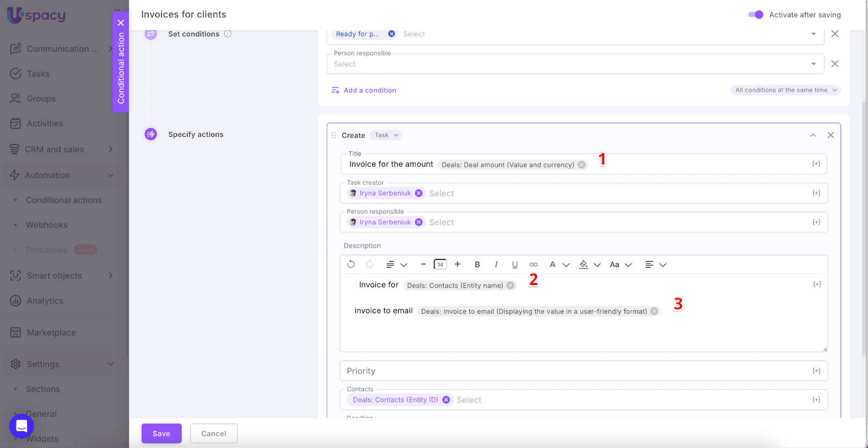This screenshot has height=448, width=868.
Task: Apply underline formatting in description toolbar
Action: pos(515,264)
